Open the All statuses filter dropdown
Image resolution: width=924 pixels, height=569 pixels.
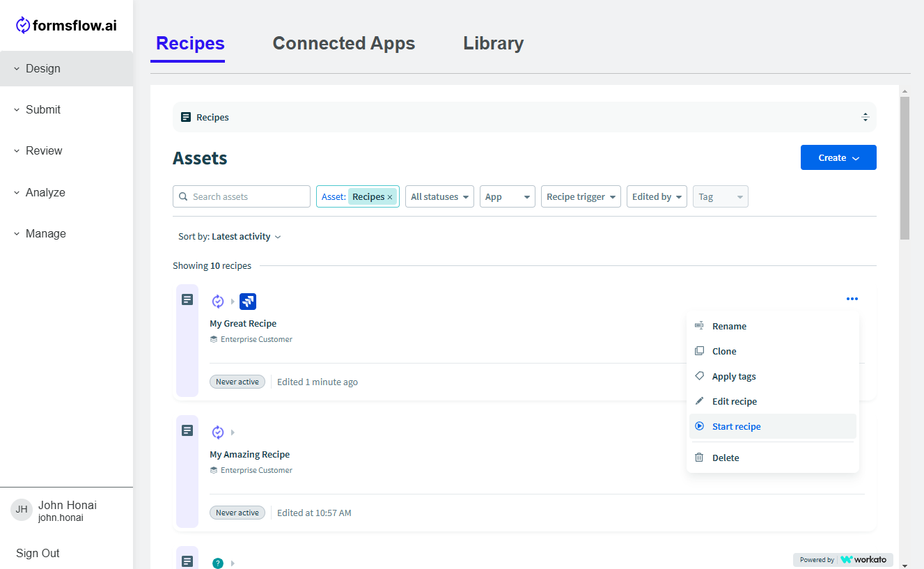pos(439,196)
